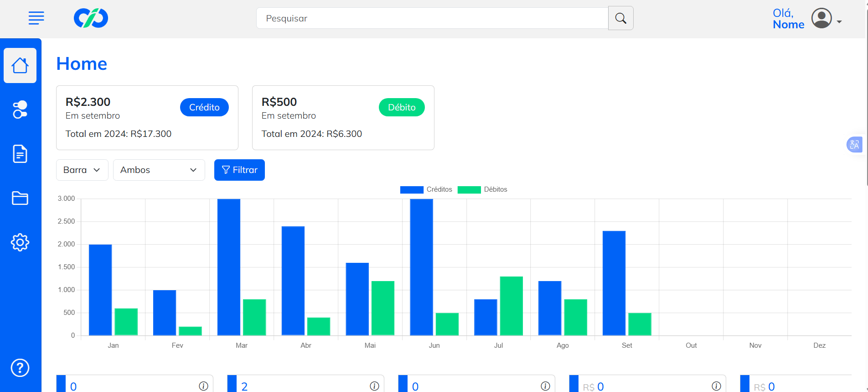Click the magnifier search button

tap(620, 18)
